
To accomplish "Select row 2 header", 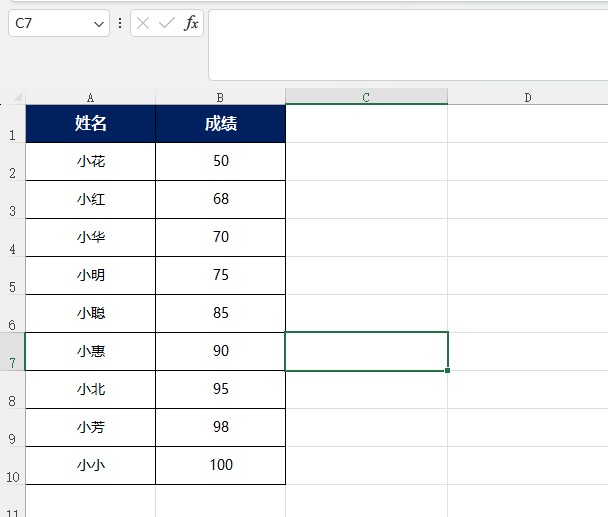I will pyautogui.click(x=12, y=162).
